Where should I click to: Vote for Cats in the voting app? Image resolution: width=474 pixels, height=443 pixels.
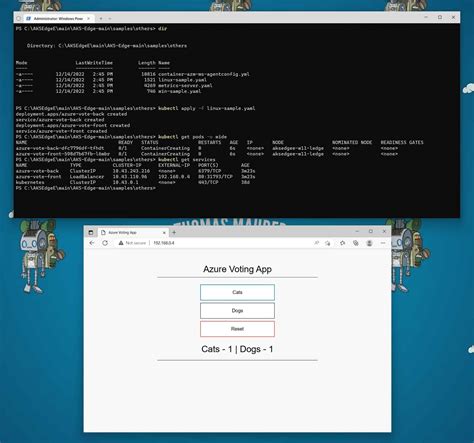pos(237,292)
